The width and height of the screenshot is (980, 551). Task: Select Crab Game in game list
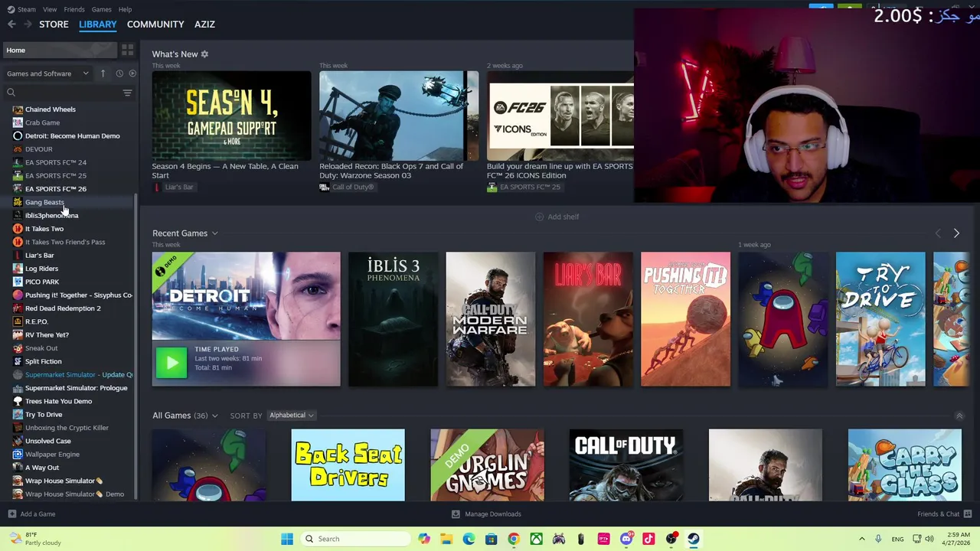(42, 122)
